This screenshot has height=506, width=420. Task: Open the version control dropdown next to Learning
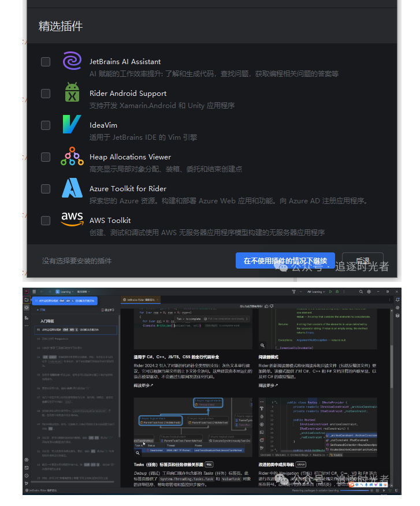tap(83, 292)
